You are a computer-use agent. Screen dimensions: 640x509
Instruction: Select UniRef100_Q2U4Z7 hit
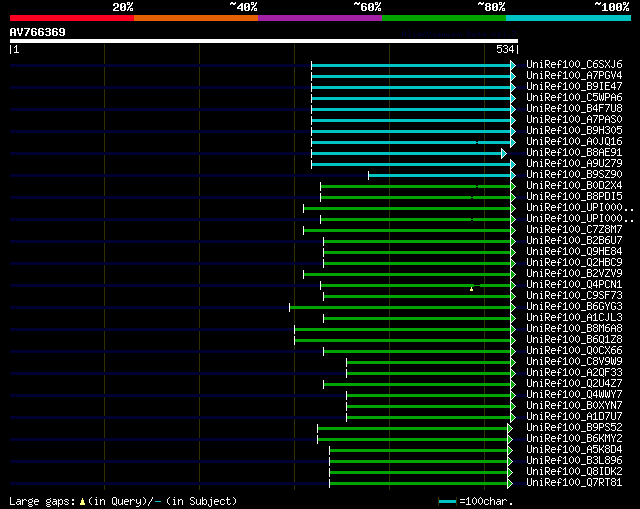pyautogui.click(x=574, y=384)
